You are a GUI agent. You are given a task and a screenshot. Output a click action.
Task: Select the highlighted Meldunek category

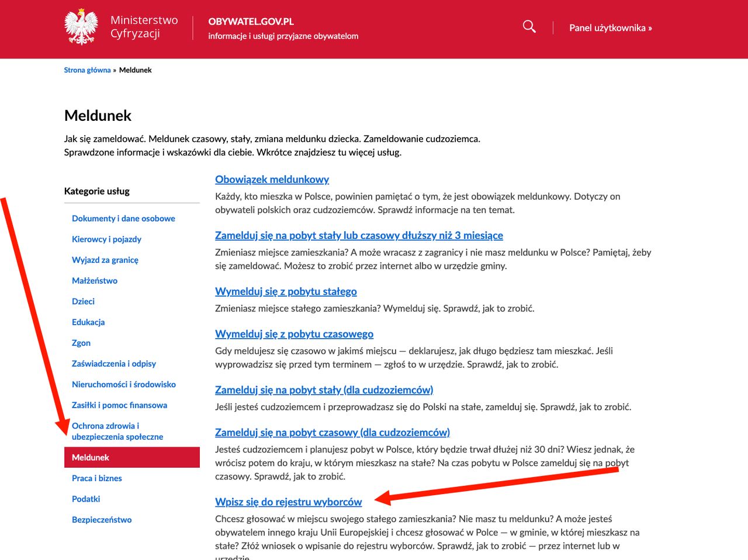(x=132, y=457)
